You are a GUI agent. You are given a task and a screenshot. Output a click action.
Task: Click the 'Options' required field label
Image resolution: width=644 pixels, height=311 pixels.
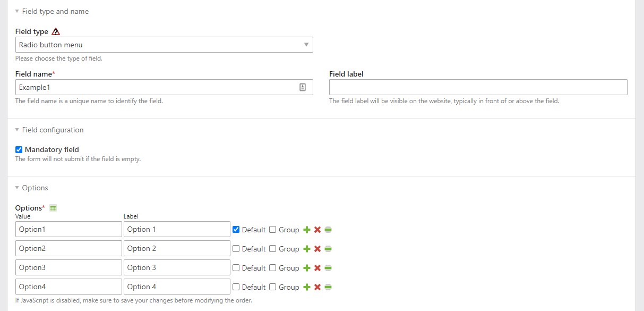[x=30, y=208]
